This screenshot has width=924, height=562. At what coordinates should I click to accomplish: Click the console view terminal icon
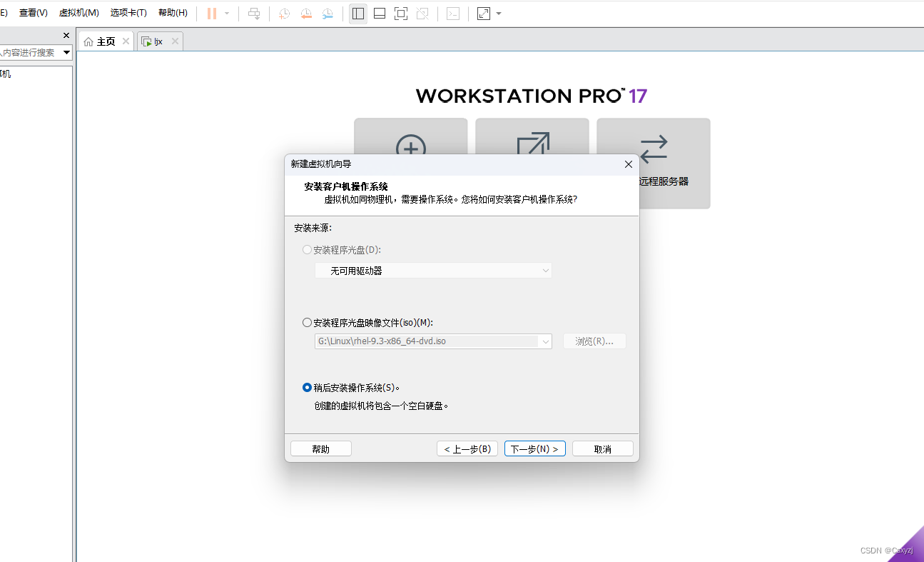[453, 14]
